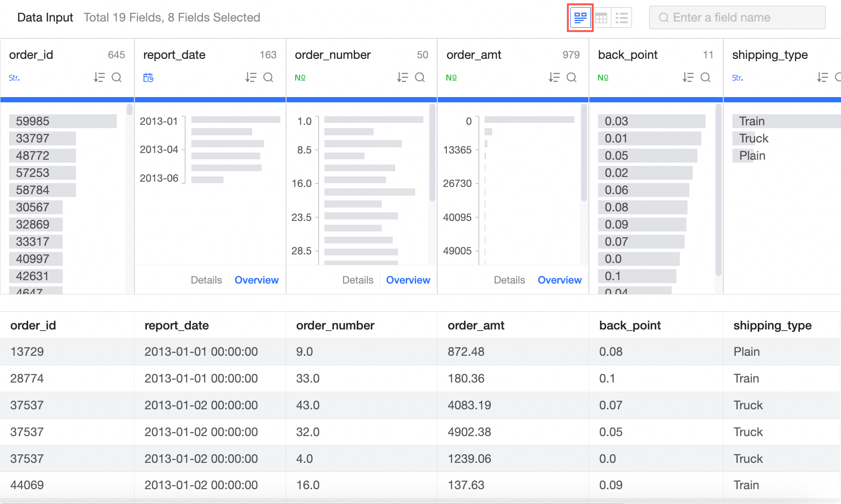Click the order_id card scrollbar
The width and height of the screenshot is (841, 504).
point(129,110)
